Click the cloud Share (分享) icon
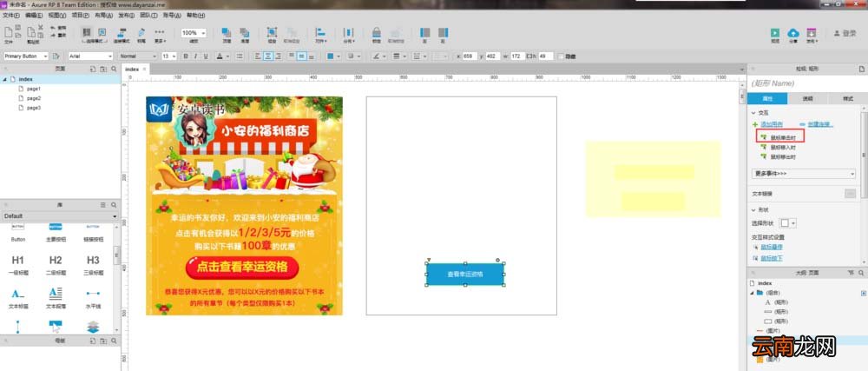Screen dimensions: 868x371 click(793, 33)
